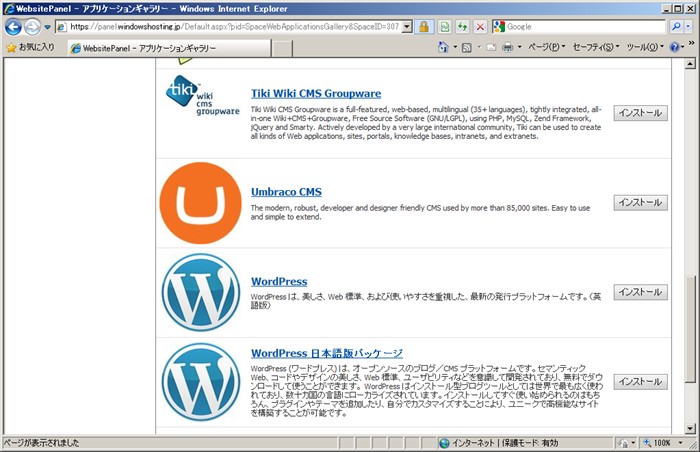Click the page scroll up arrow
700x452 pixels.
point(690,64)
